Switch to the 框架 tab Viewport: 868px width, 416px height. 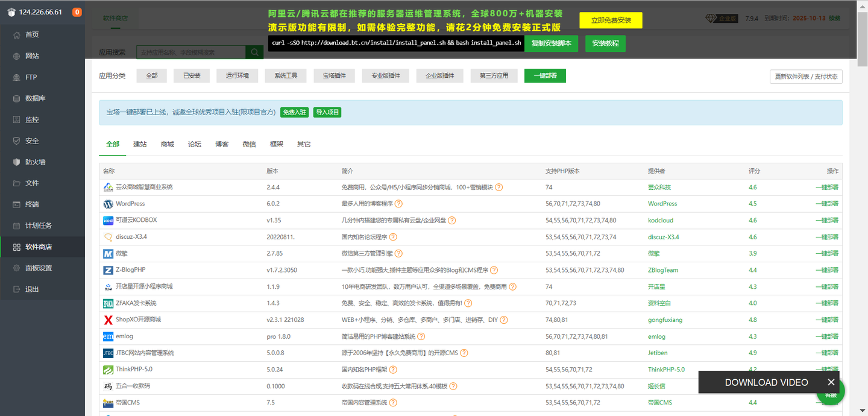pos(277,144)
